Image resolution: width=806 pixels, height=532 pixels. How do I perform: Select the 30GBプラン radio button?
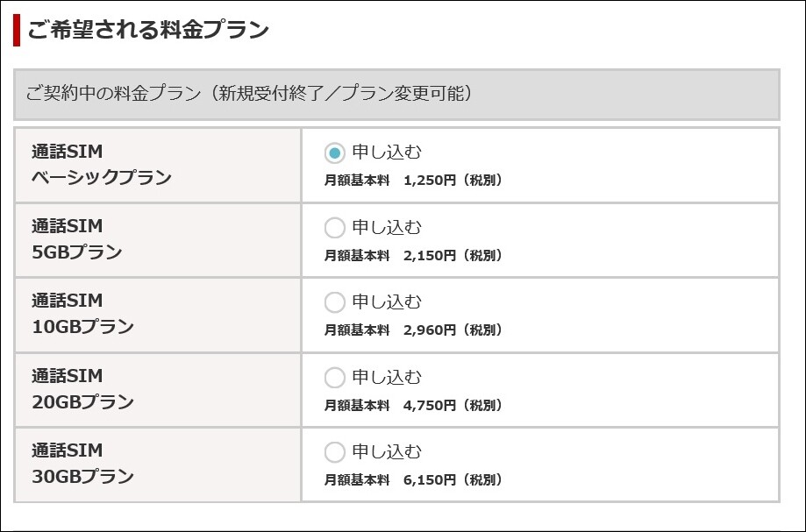tap(334, 452)
